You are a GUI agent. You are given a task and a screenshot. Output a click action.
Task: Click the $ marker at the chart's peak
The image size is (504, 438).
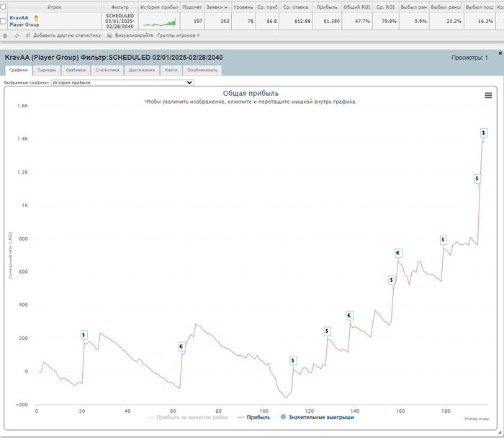(483, 133)
